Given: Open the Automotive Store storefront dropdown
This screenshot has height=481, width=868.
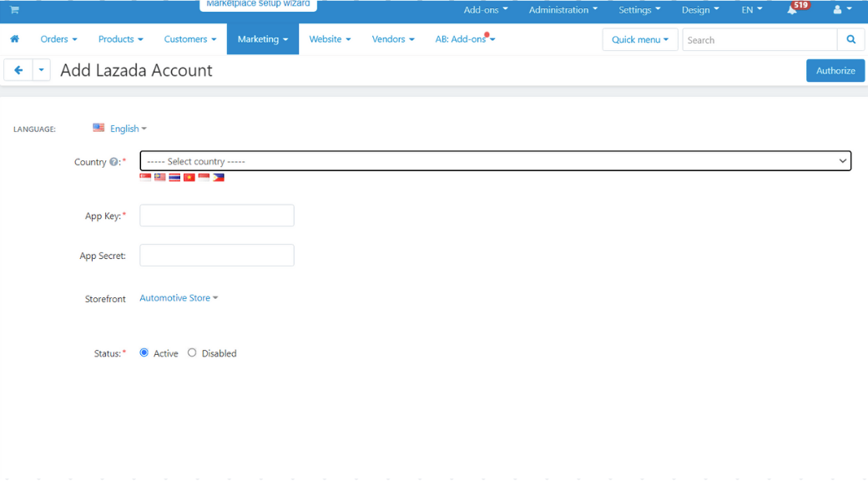Looking at the screenshot, I should tap(179, 298).
